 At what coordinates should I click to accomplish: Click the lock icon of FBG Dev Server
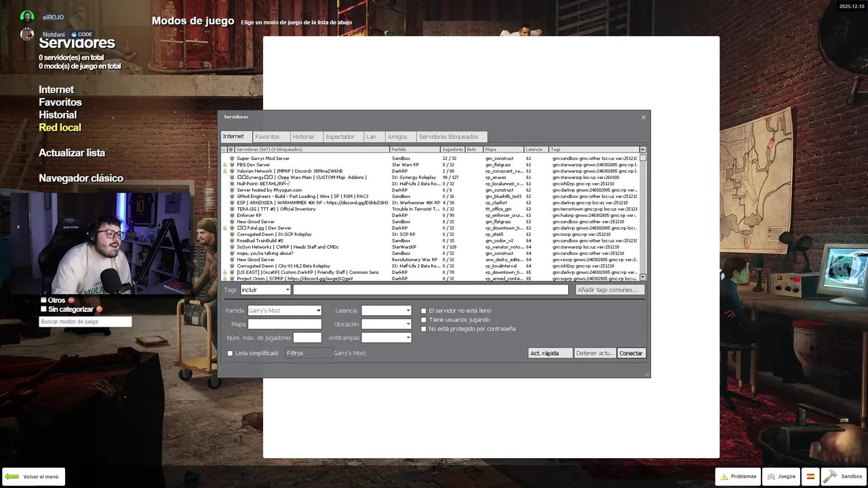(x=224, y=165)
